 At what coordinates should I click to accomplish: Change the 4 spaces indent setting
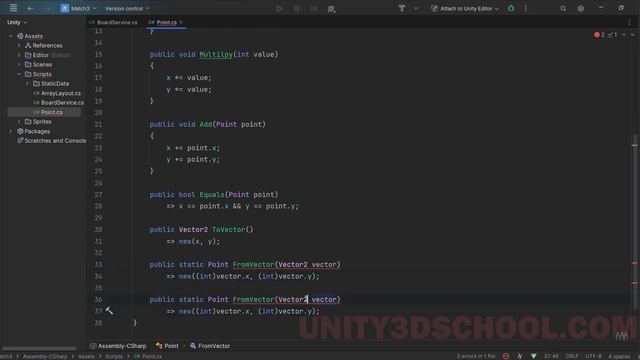[619, 356]
